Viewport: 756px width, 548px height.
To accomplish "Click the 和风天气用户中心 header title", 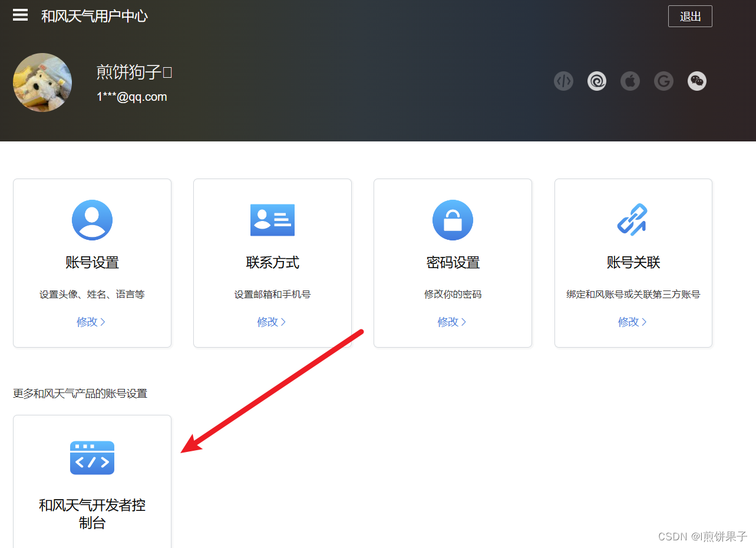I will point(94,16).
